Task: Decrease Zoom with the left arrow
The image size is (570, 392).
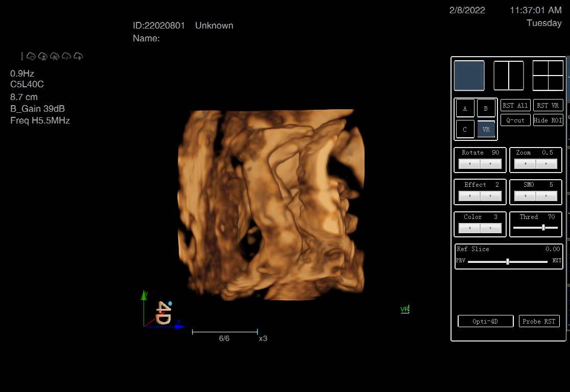Action: [x=525, y=164]
